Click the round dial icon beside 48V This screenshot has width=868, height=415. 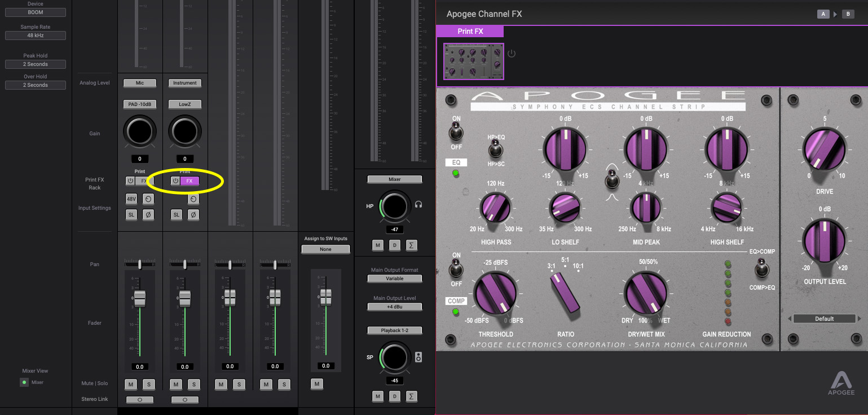tap(148, 198)
